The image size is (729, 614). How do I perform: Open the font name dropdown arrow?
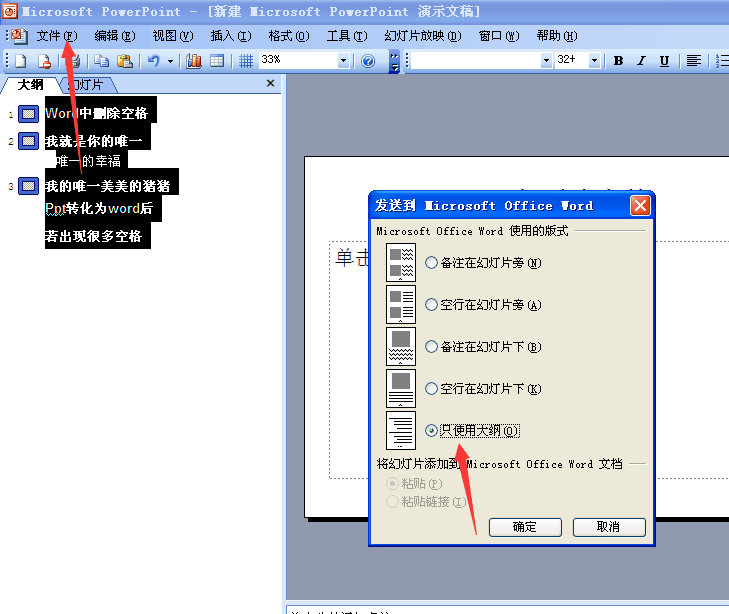(546, 60)
